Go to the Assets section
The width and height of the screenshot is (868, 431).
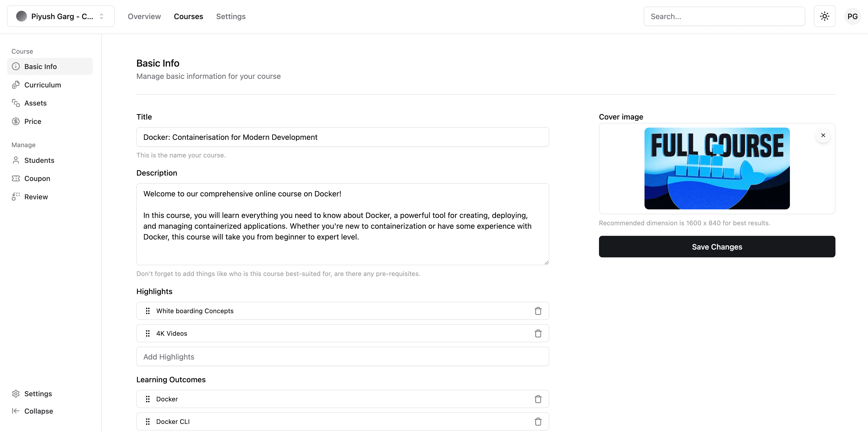[x=35, y=103]
